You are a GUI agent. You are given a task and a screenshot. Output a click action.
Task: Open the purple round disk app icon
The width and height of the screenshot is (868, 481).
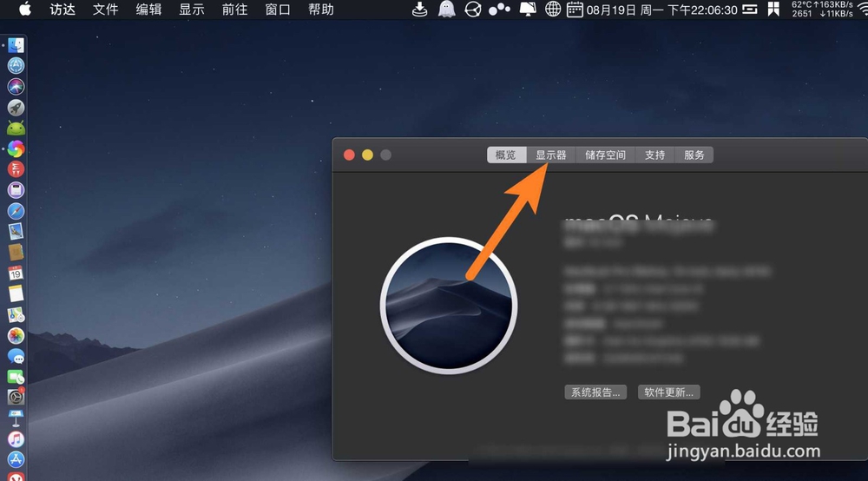click(x=16, y=190)
